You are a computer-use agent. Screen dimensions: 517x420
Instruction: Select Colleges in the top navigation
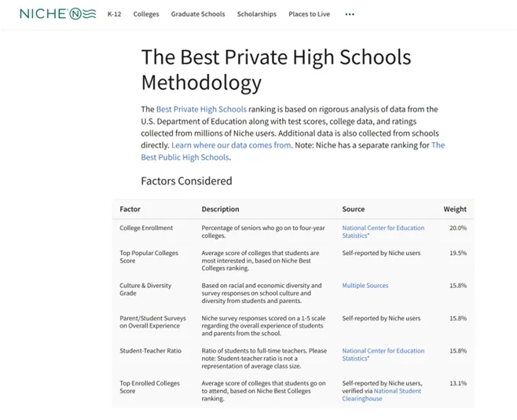pyautogui.click(x=146, y=14)
